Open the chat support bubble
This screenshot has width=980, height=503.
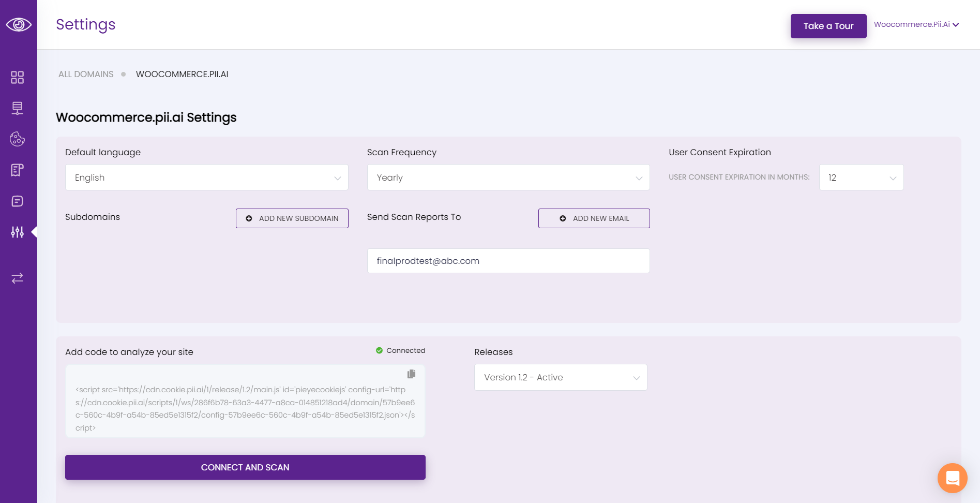coord(953,478)
